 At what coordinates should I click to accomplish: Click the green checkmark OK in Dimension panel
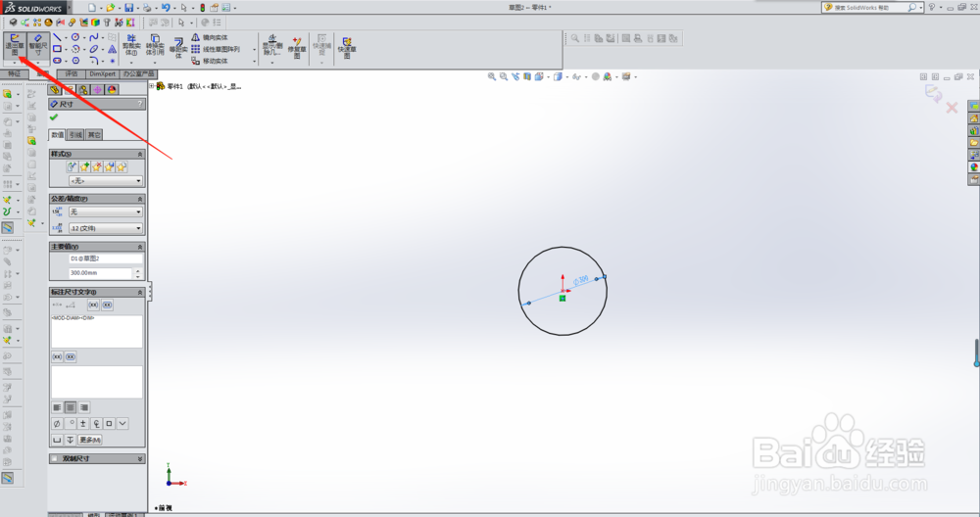point(54,117)
